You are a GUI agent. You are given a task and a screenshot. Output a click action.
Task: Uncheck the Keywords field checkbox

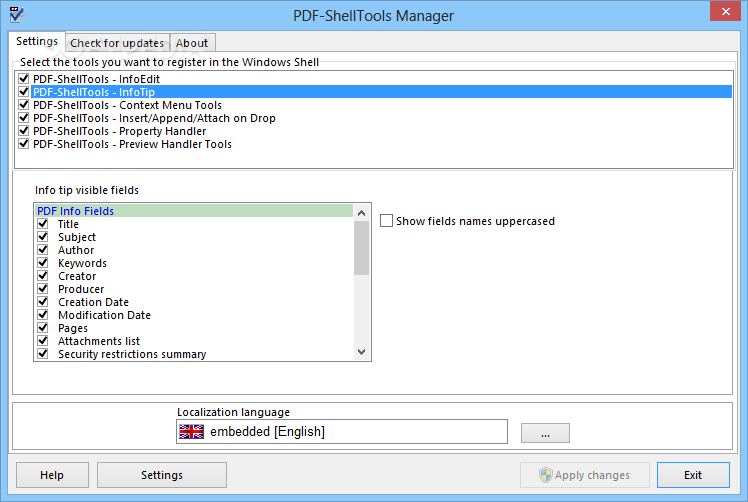43,262
